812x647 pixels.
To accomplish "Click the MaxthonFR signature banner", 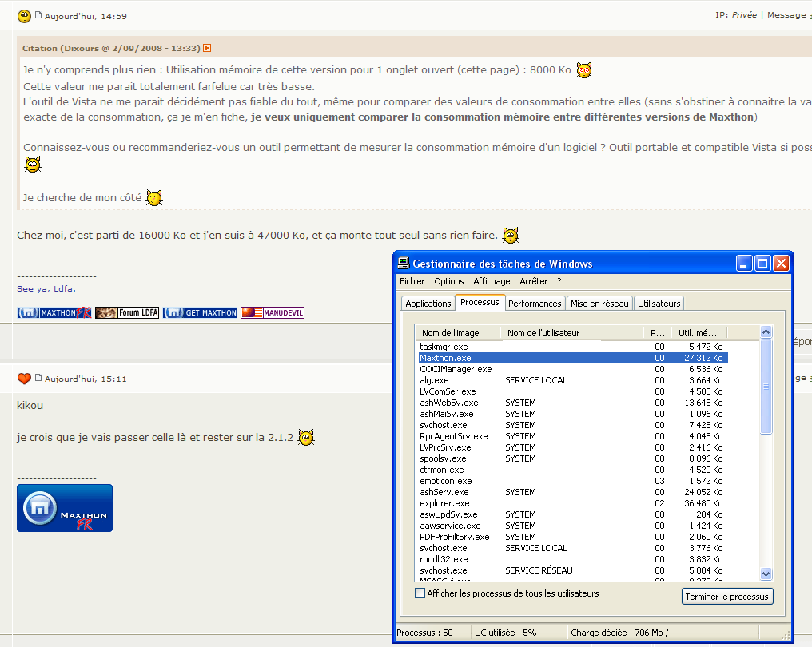I will coord(54,312).
